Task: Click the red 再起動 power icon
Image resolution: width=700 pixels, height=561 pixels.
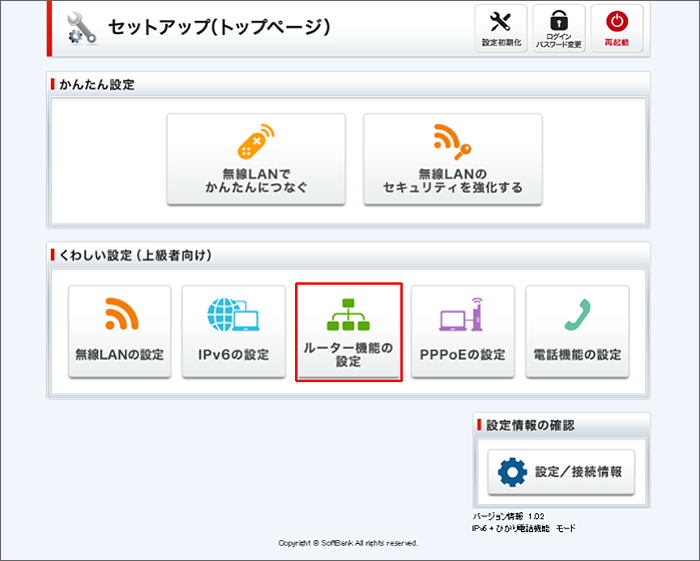Action: tap(617, 29)
